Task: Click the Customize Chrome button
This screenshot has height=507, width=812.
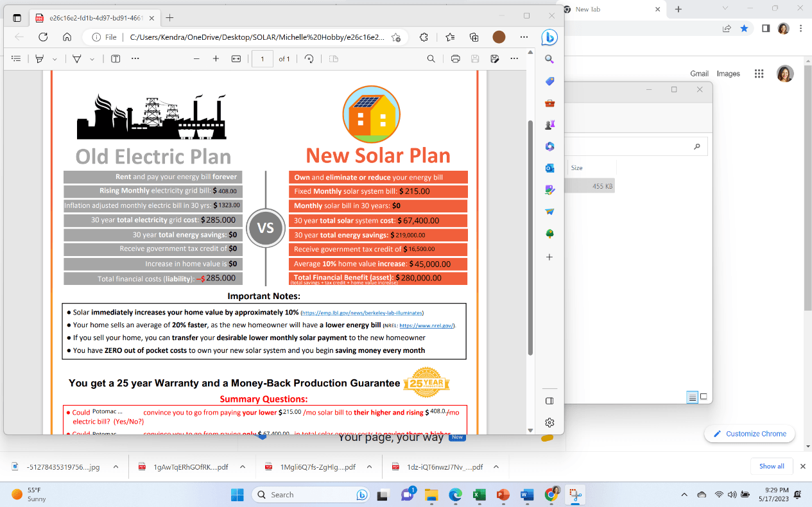Action: [749, 434]
